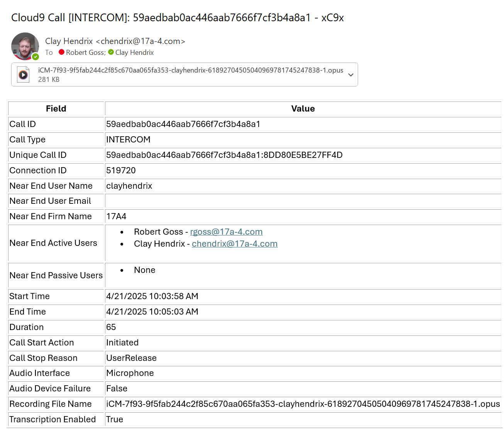Click the Near End Passive Users label

(56, 275)
